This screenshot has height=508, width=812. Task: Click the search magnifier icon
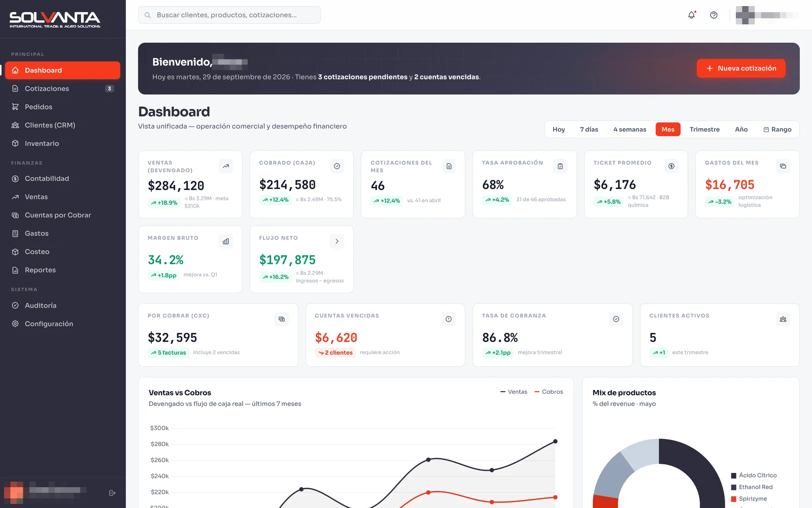click(x=148, y=15)
